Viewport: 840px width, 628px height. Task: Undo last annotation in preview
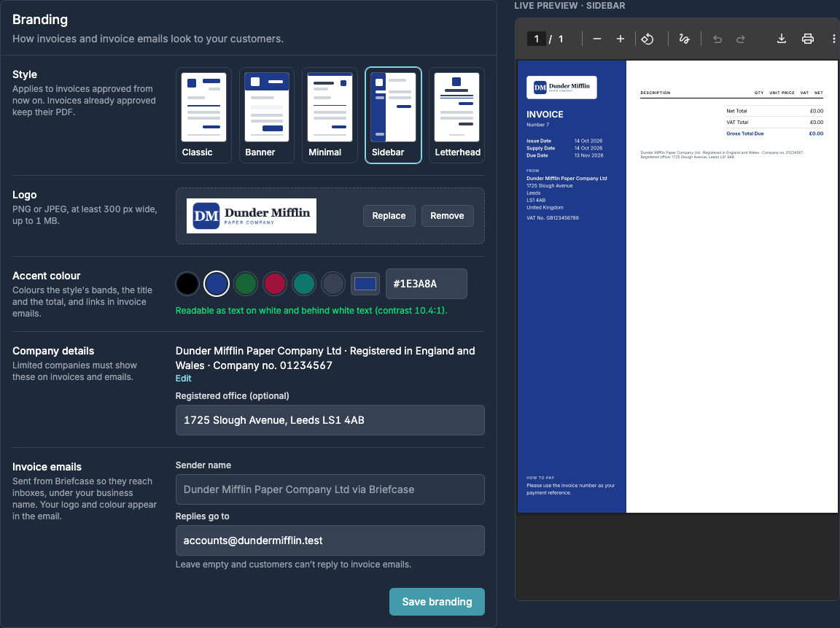pos(717,39)
